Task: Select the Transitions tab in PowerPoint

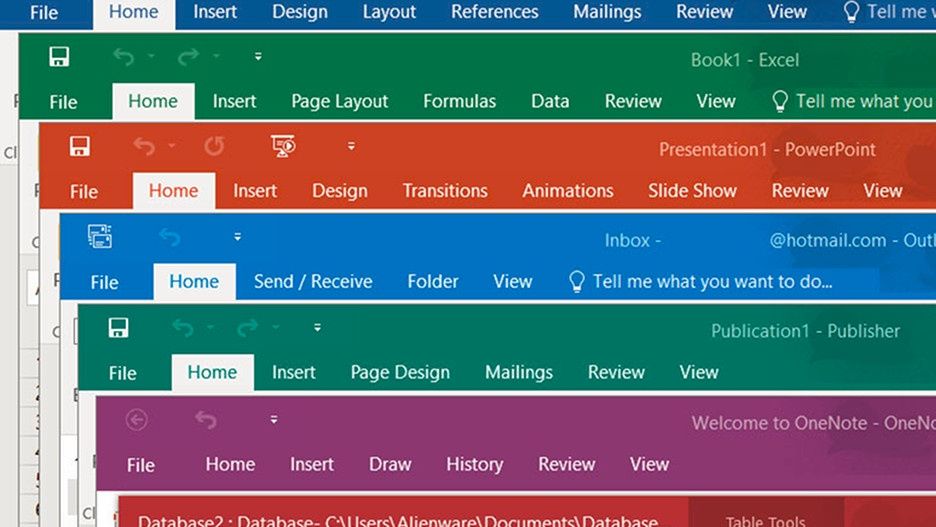Action: 445,191
